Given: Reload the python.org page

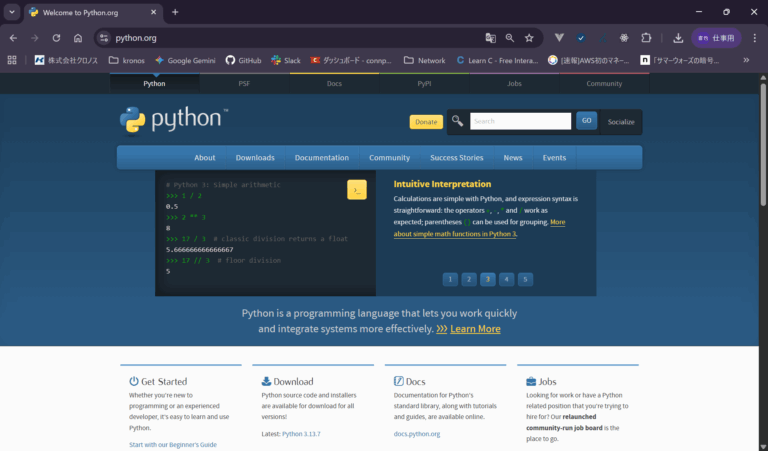Looking at the screenshot, I should (56, 38).
